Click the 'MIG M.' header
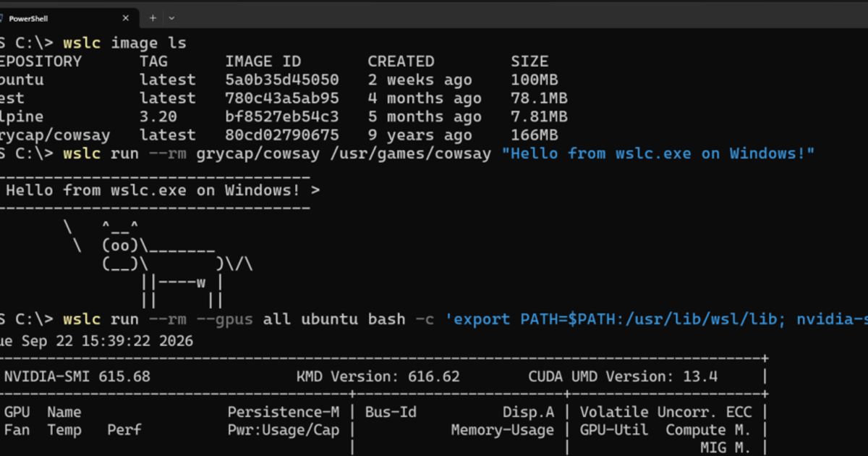This screenshot has width=868, height=456. pyautogui.click(x=726, y=448)
